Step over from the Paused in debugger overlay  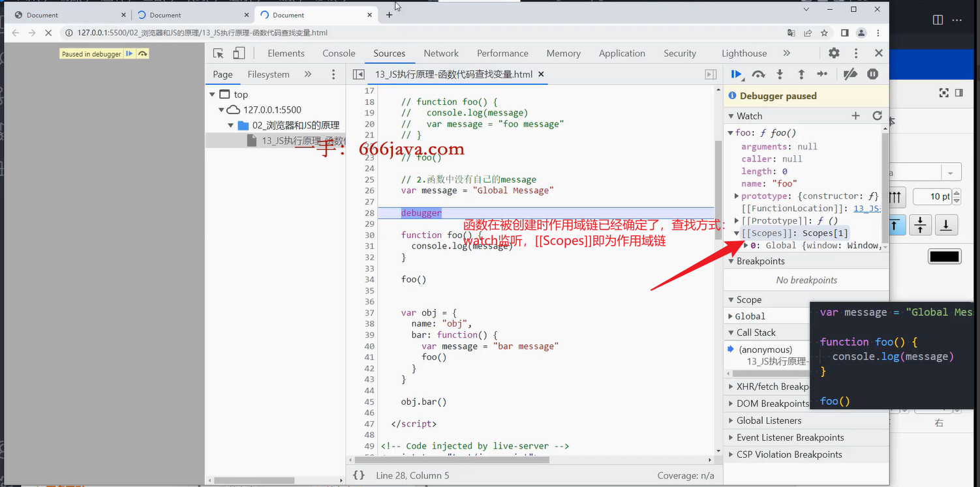coord(143,54)
